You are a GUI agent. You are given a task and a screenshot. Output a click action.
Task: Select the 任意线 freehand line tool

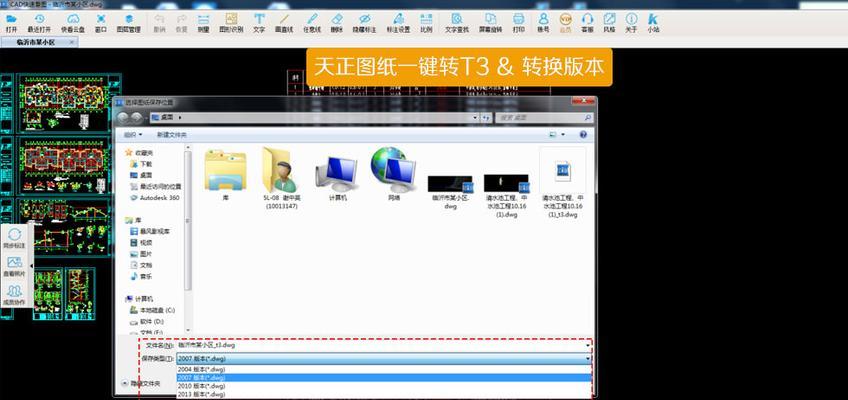pos(312,23)
